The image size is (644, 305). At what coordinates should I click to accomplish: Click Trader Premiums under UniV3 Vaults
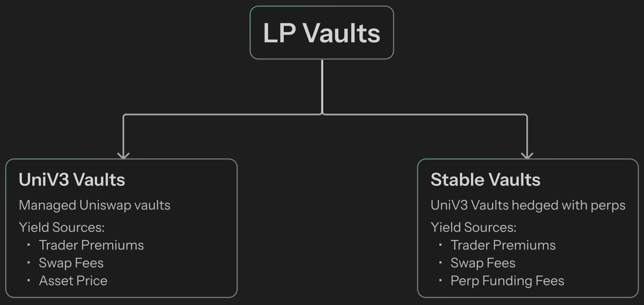click(91, 245)
